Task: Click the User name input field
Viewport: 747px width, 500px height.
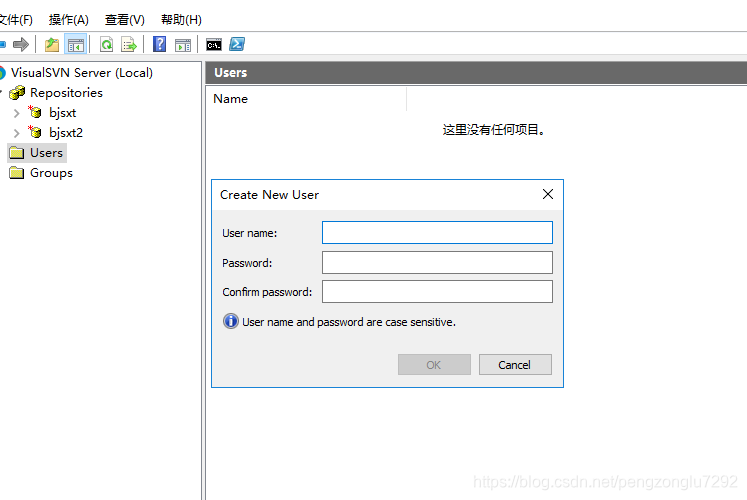Action: click(x=437, y=232)
